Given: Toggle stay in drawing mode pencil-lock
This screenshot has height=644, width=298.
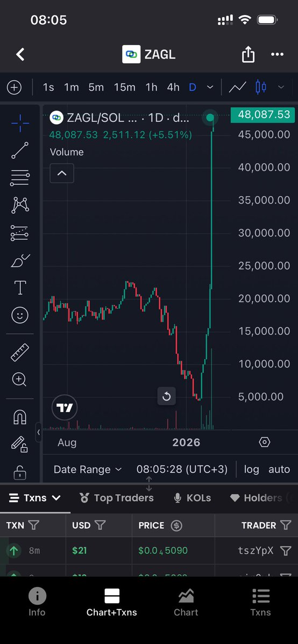Looking at the screenshot, I should (20, 444).
